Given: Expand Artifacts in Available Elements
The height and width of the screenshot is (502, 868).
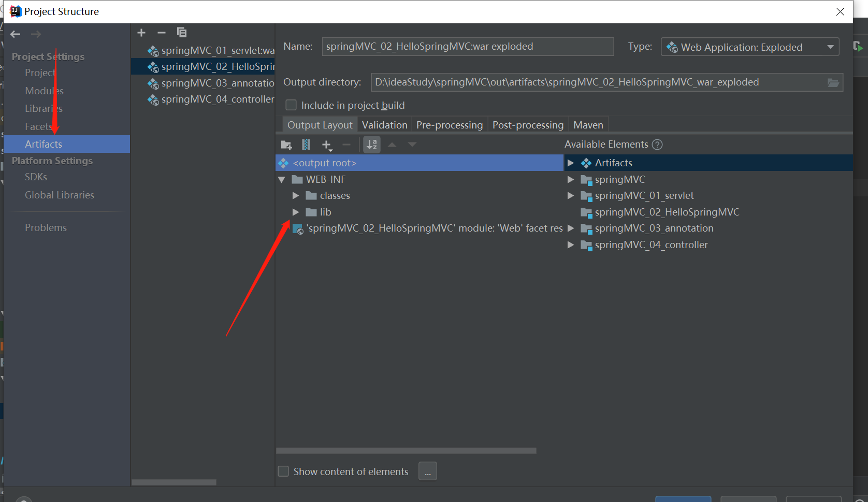Looking at the screenshot, I should 571,163.
